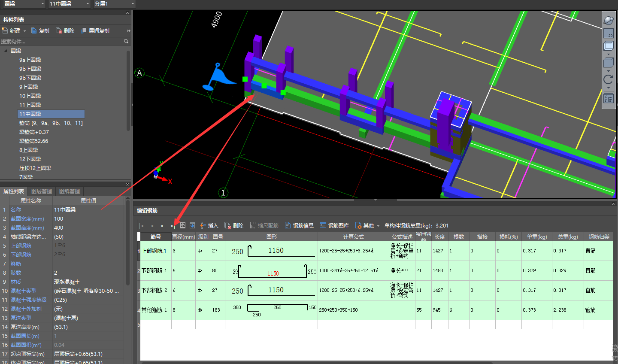
Task: Click the 下部钢筋 property link
Action: (x=21, y=255)
